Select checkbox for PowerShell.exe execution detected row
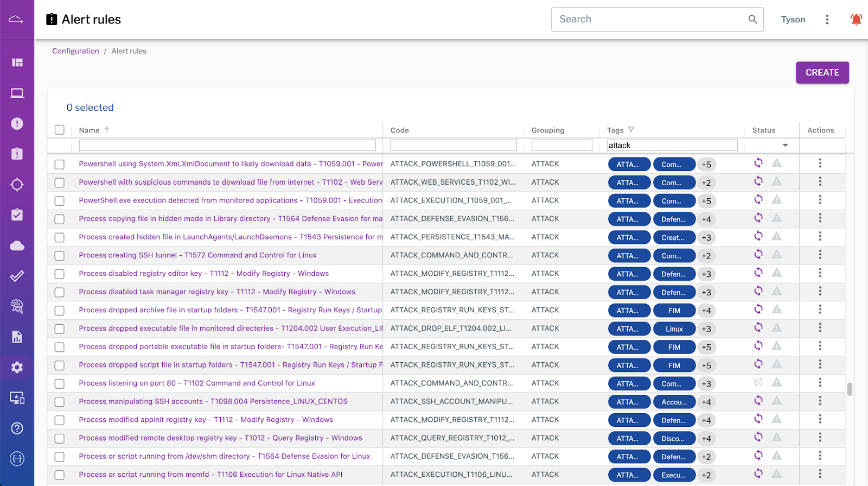Screen dimensions: 868x486 click(x=60, y=201)
